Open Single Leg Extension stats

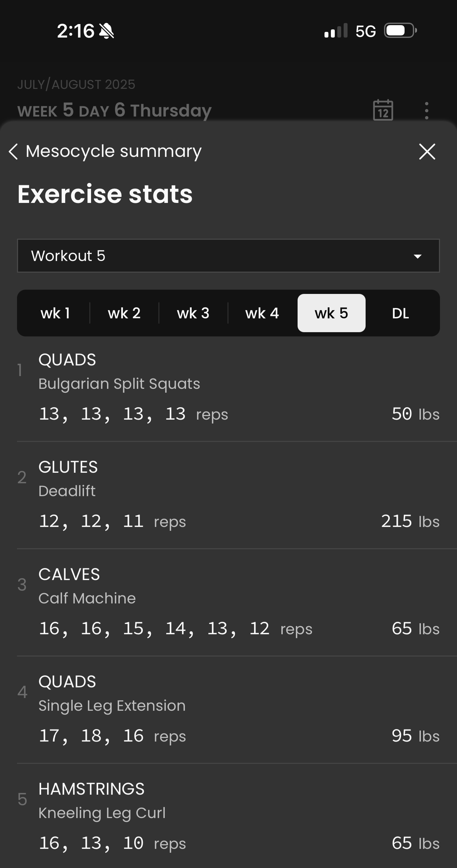pos(112,706)
